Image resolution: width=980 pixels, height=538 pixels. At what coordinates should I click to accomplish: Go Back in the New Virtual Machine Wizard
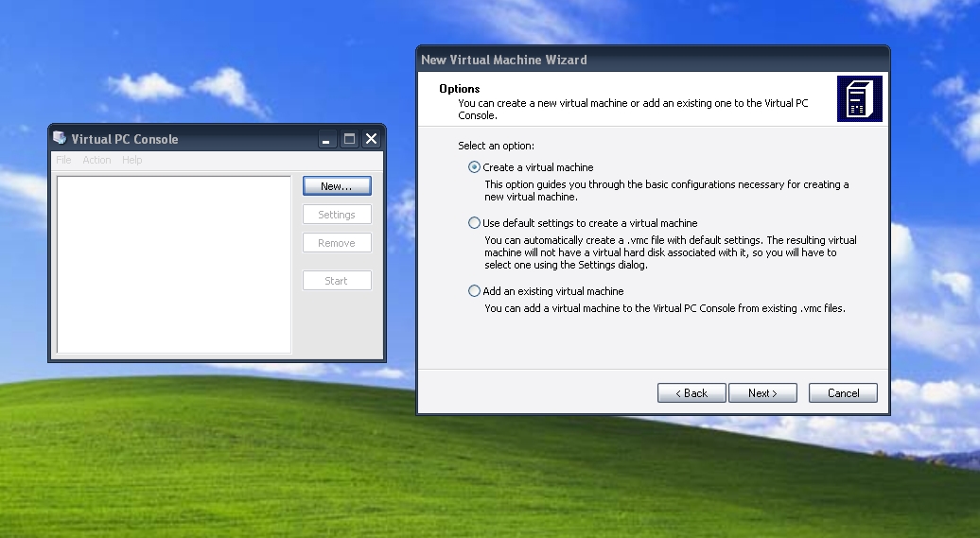coord(691,393)
